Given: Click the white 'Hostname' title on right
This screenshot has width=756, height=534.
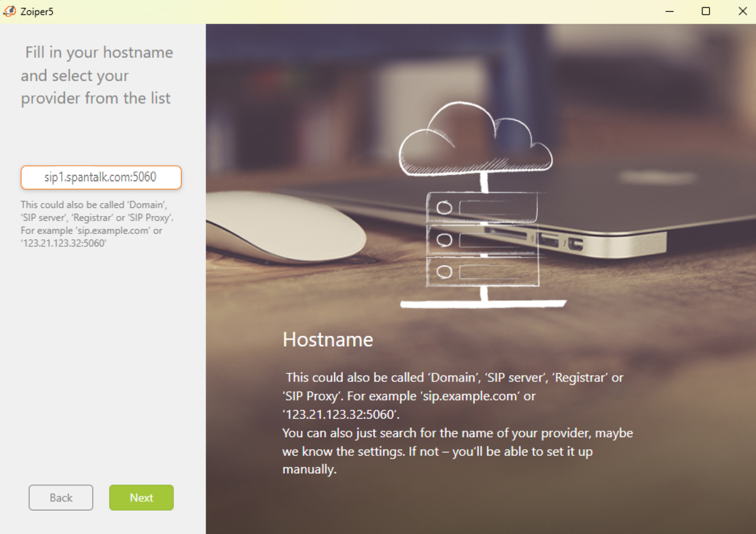Looking at the screenshot, I should tap(328, 340).
